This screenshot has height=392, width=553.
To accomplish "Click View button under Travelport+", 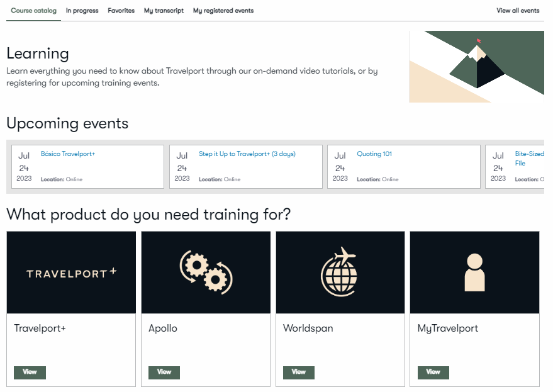I will (x=30, y=372).
